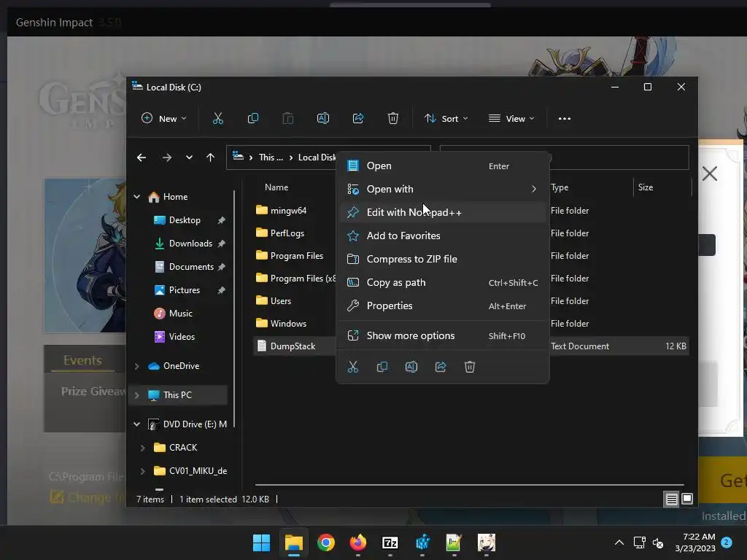Choose Open in context menu
Image resolution: width=747 pixels, height=560 pixels.
443,166
